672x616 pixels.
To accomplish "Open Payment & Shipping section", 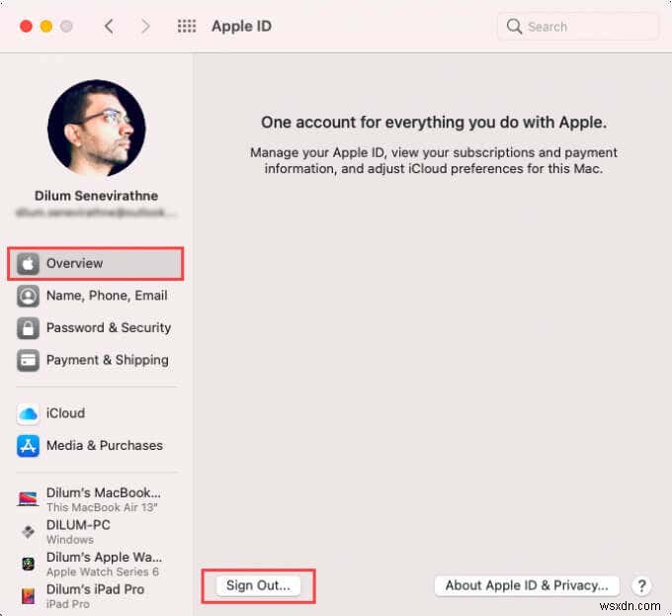I will 96,360.
